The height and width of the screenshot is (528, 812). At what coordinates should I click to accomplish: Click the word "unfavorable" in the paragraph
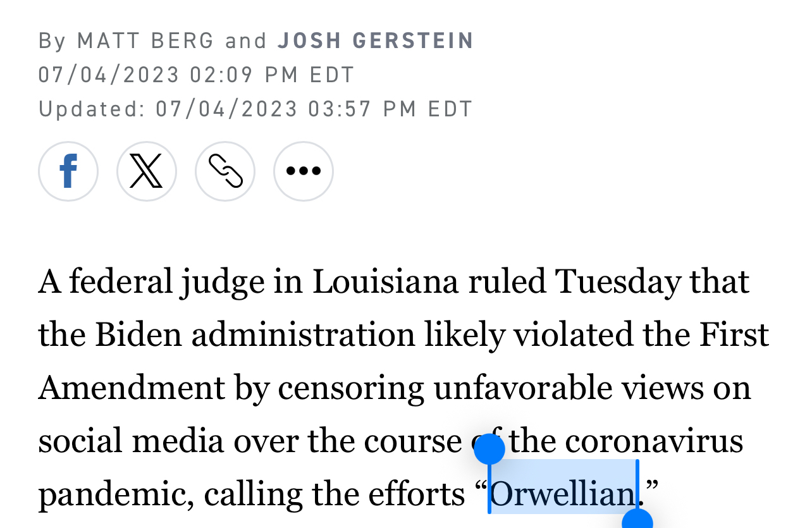pyautogui.click(x=522, y=388)
